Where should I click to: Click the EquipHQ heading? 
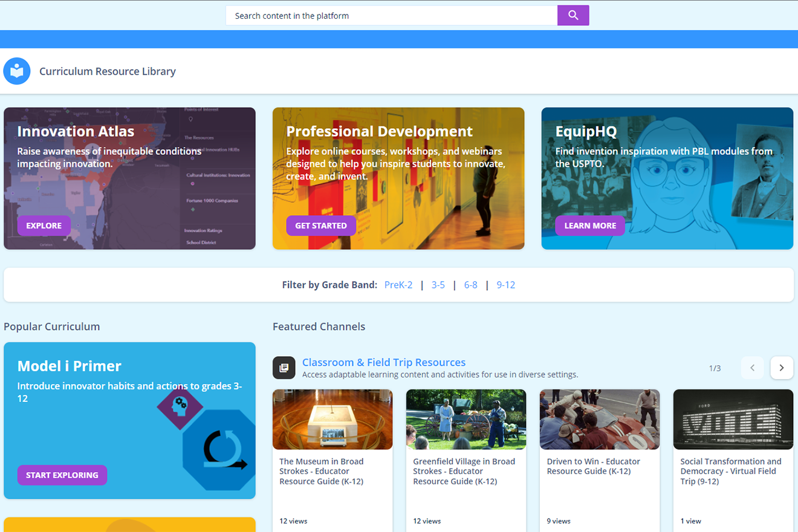(586, 131)
